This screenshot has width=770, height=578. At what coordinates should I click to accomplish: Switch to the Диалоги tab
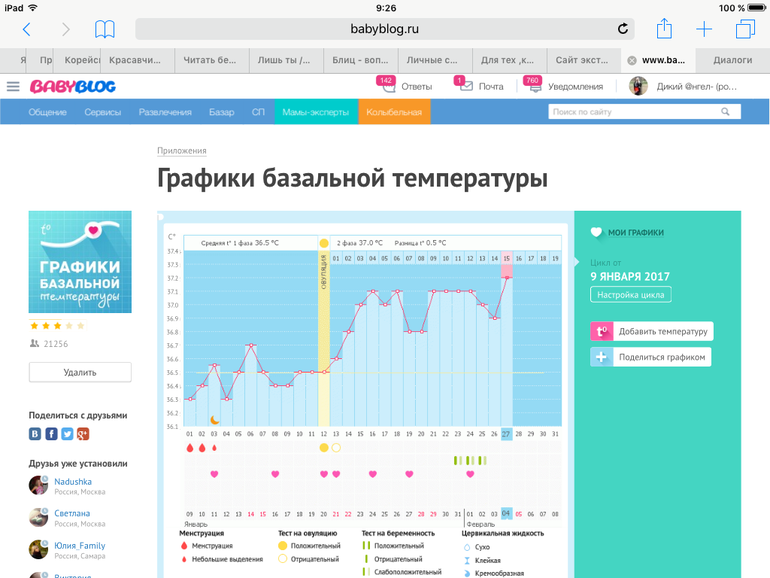[732, 60]
